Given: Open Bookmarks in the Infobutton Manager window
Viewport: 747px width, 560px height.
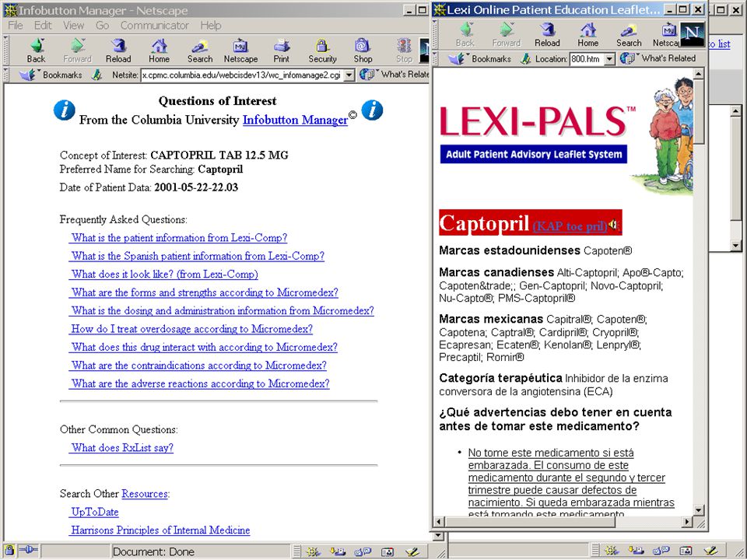Looking at the screenshot, I should 51,75.
